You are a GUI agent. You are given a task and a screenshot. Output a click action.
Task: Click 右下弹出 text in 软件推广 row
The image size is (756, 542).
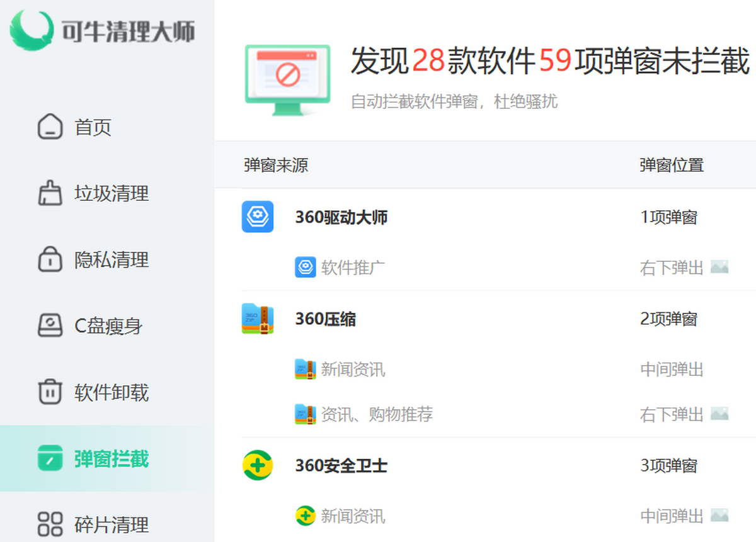(672, 268)
